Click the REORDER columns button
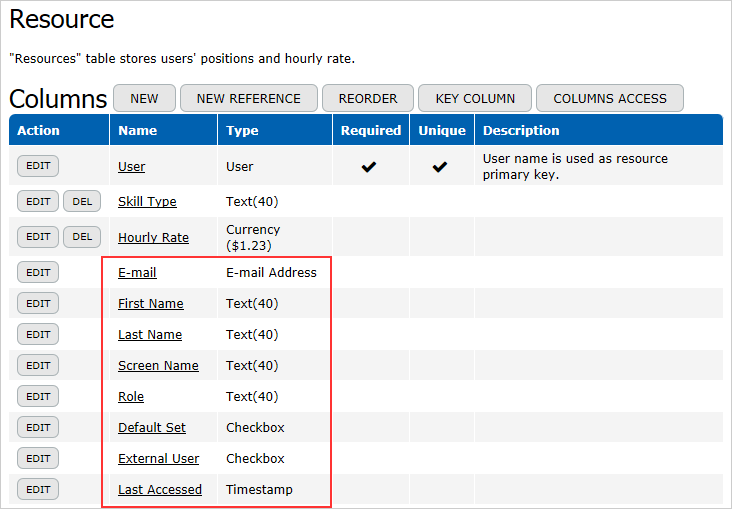732x509 pixels. click(368, 98)
